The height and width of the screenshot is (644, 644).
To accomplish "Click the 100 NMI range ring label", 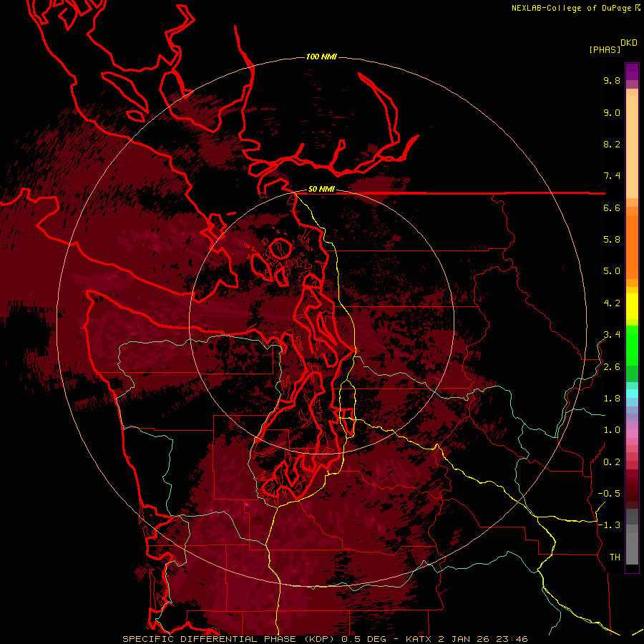I will [x=321, y=57].
